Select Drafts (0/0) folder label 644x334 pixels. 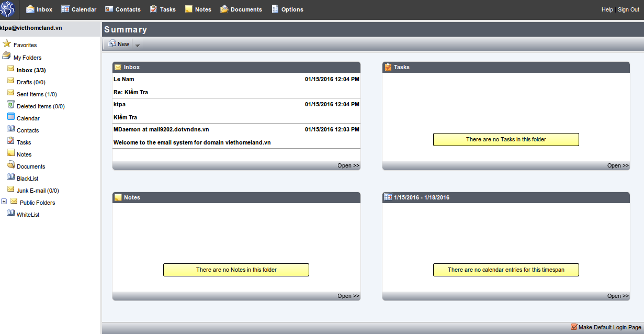click(x=31, y=82)
